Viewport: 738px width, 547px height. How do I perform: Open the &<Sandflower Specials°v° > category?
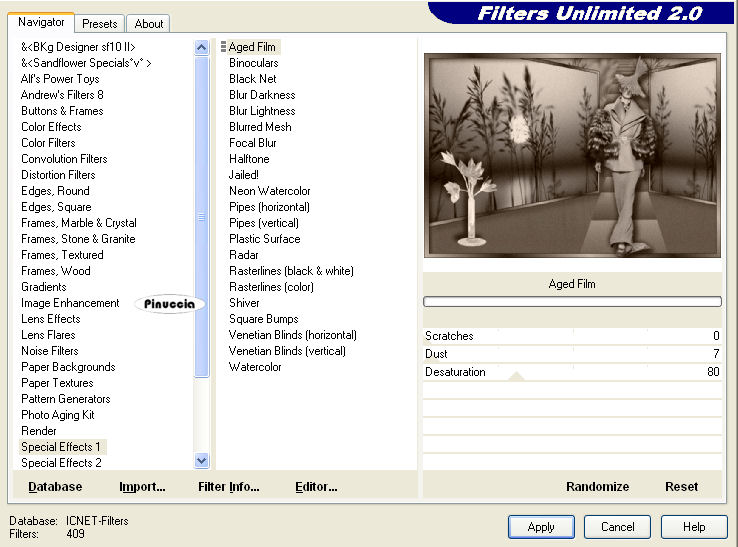[x=86, y=63]
